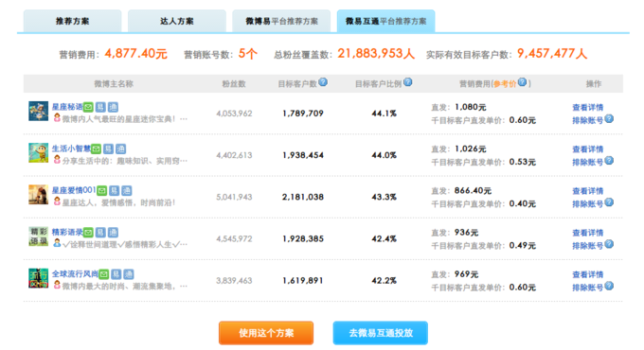This screenshot has width=644, height=350.
Task: Click 通 badge icon beside 生活小智慧
Action: 121,149
